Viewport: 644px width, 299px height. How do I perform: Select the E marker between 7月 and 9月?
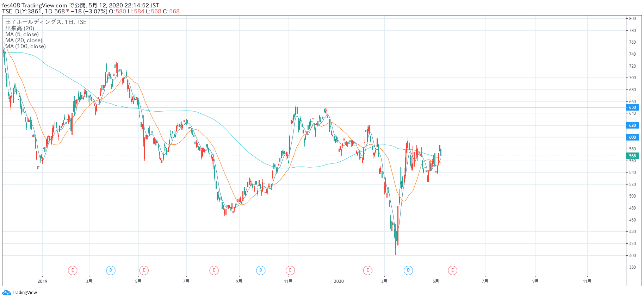[x=214, y=270]
